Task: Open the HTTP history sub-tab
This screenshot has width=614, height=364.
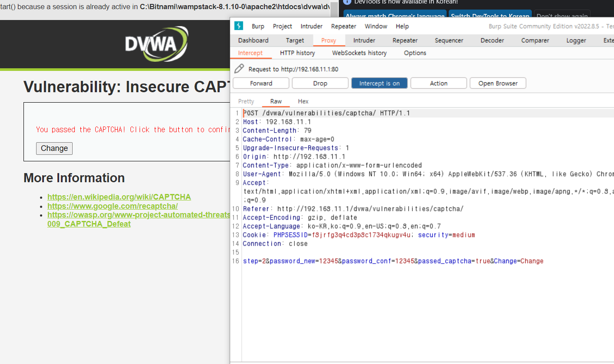Action: pyautogui.click(x=297, y=53)
